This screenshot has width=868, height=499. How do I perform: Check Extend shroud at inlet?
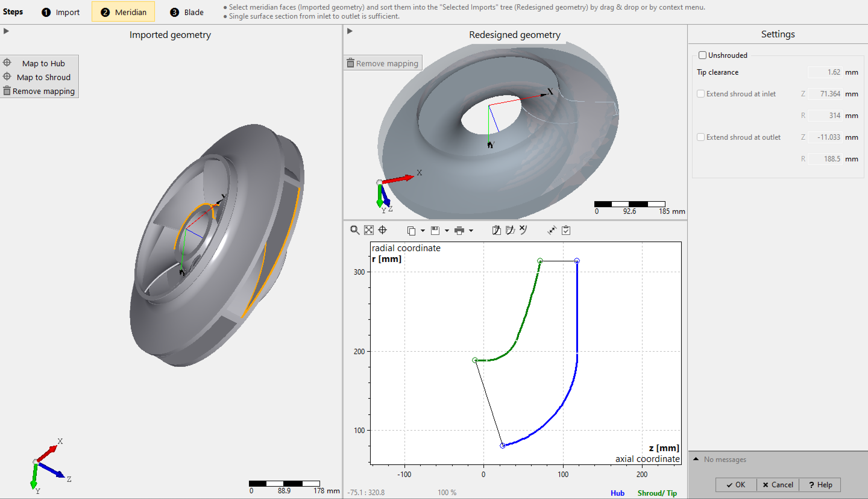click(x=701, y=94)
